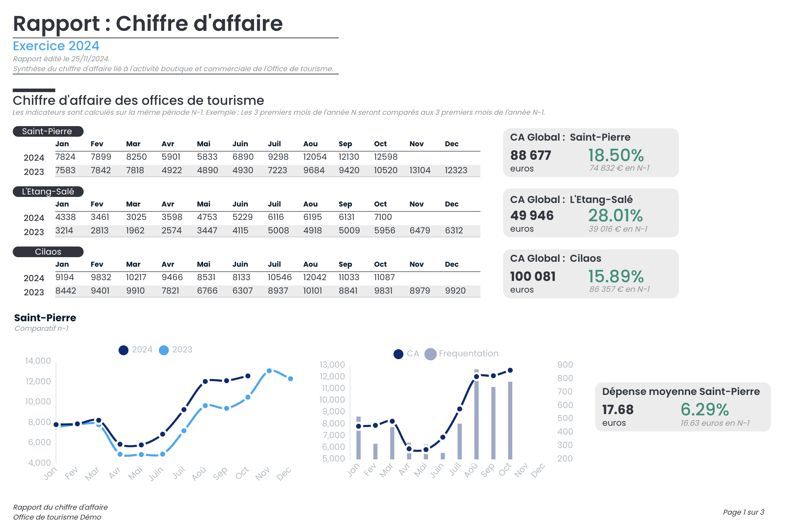The height and width of the screenshot is (532, 800).
Task: Click L'Etang-Salé 2024 Juin value 5229
Action: coord(243,217)
